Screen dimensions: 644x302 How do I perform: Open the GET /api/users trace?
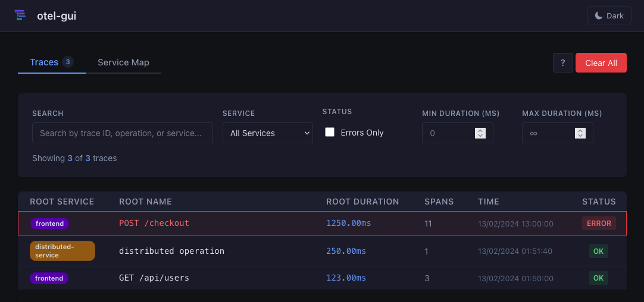tap(323, 278)
